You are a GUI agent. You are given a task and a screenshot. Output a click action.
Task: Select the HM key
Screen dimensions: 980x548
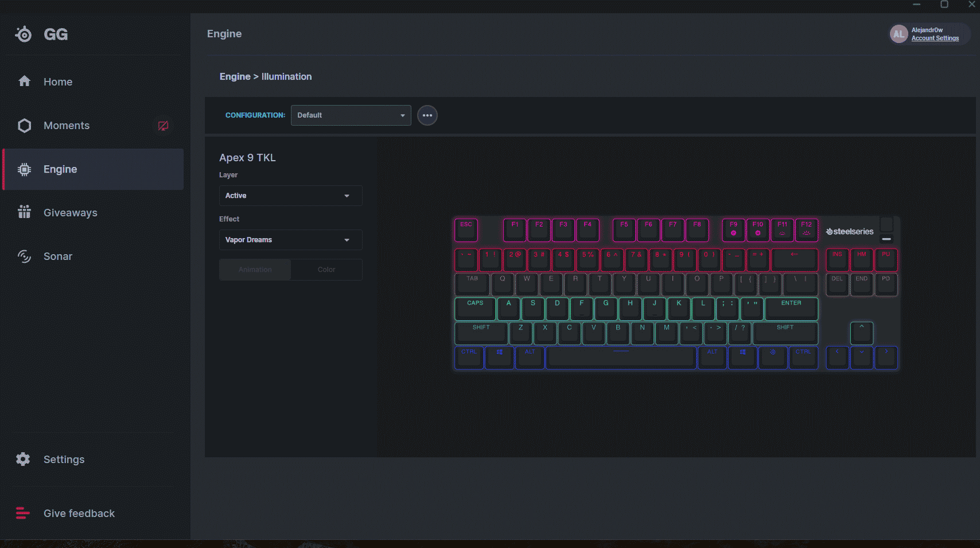click(862, 260)
